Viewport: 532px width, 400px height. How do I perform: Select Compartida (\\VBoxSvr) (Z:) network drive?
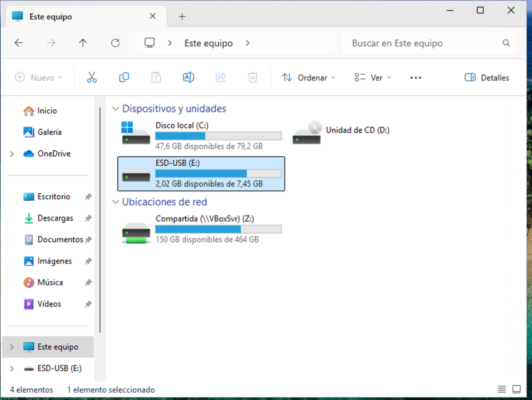tap(201, 229)
